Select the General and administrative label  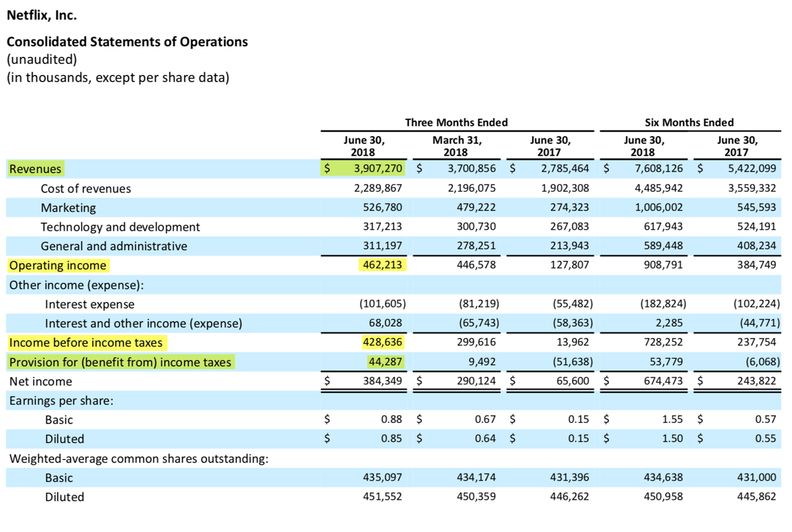(114, 246)
